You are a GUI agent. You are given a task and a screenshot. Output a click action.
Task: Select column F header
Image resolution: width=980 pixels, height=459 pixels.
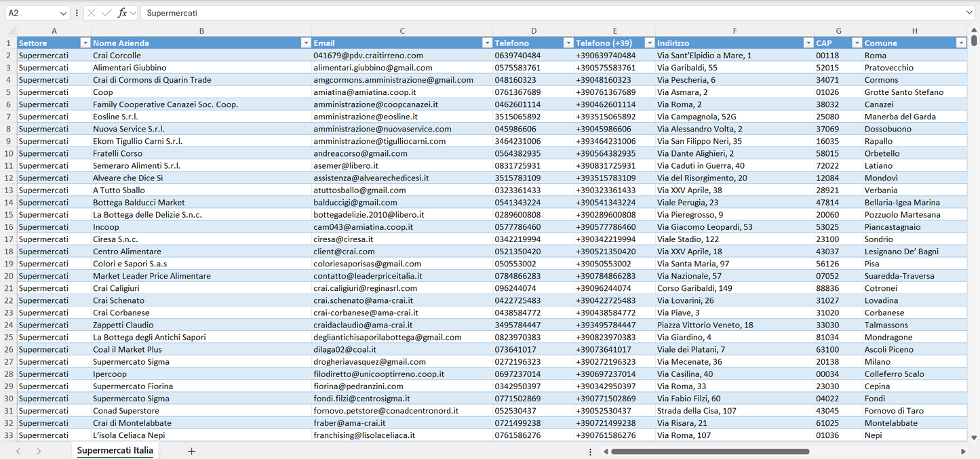click(x=734, y=31)
